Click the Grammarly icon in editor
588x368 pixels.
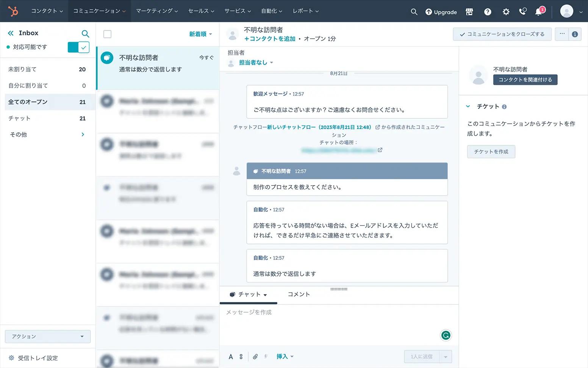coord(446,335)
